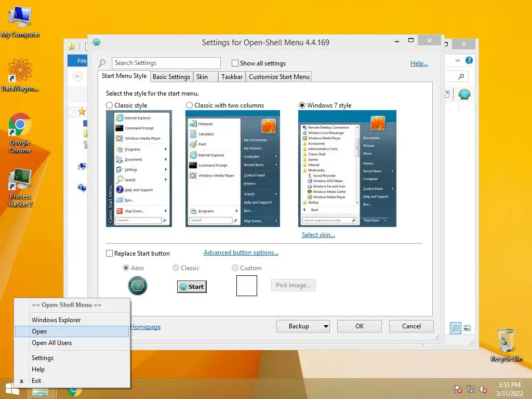532x399 pixels.
Task: Switch to Start Menu Style tab
Action: coord(124,76)
